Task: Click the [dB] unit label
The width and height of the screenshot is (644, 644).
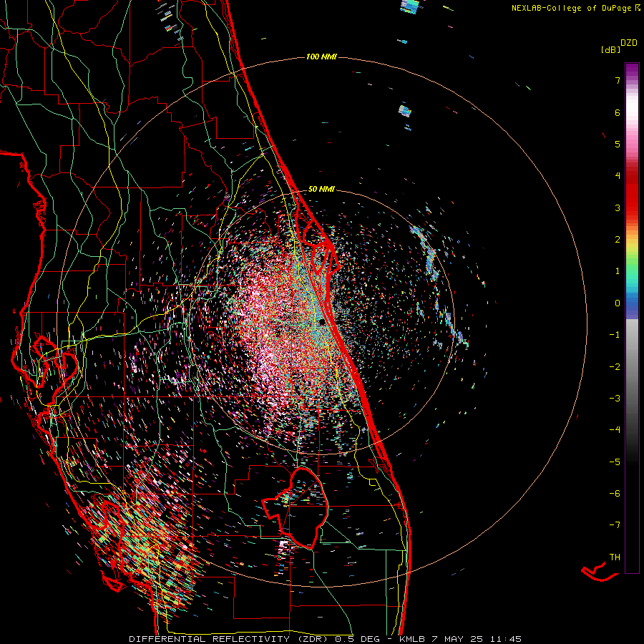Action: [x=610, y=49]
